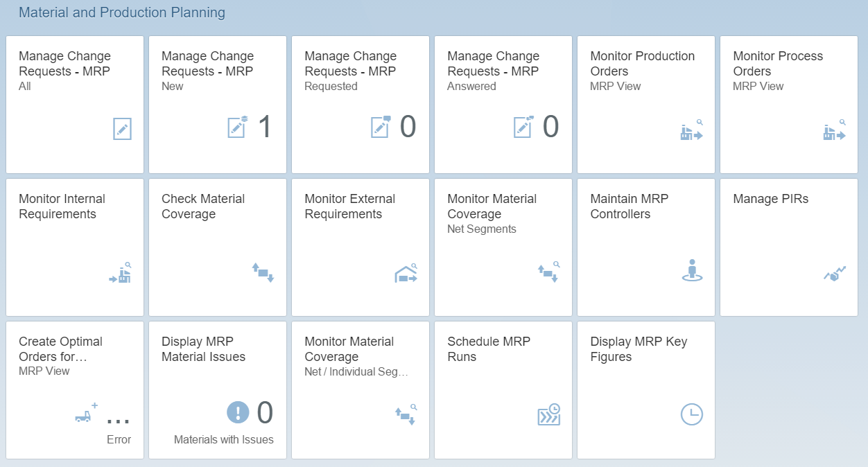Click the Error status on Create Optimal Orders tile
Screen dimensions: 868x467
pyautogui.click(x=119, y=439)
